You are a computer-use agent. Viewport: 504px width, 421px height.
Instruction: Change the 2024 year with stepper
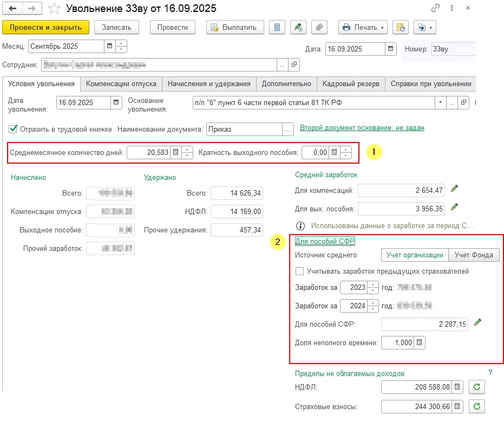click(x=373, y=306)
